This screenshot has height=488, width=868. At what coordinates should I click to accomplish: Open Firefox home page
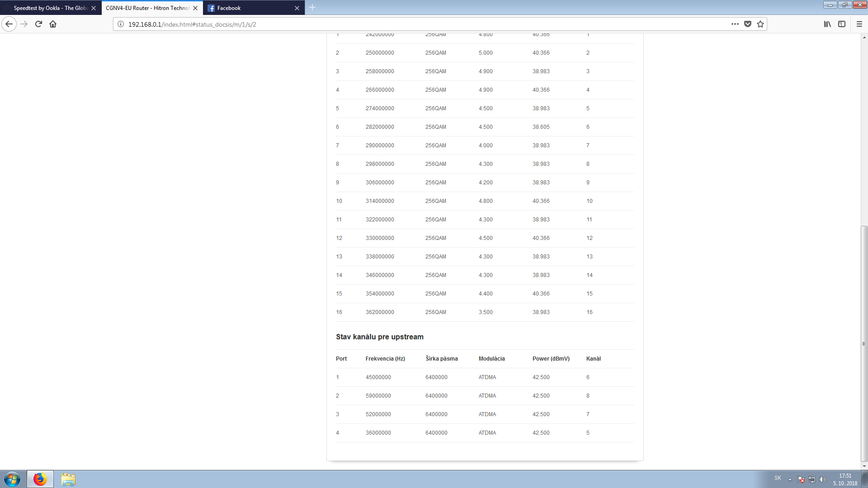pos(53,24)
